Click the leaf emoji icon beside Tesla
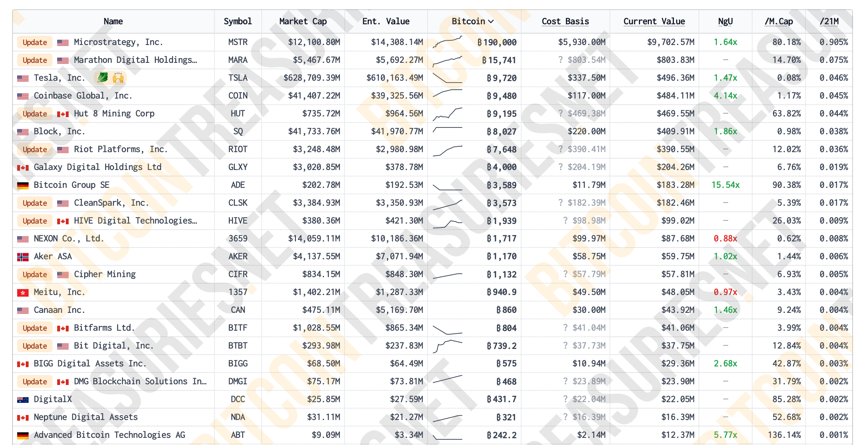Viewport: 868px width, 445px height. [102, 77]
